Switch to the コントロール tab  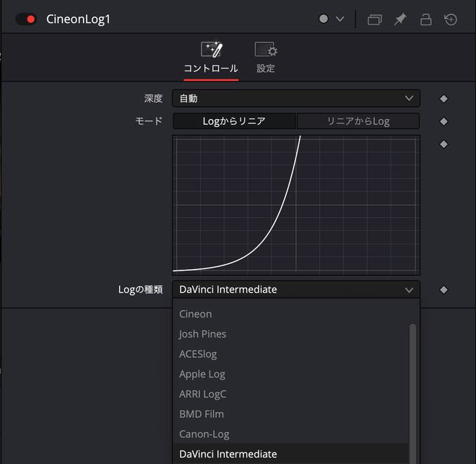(211, 61)
